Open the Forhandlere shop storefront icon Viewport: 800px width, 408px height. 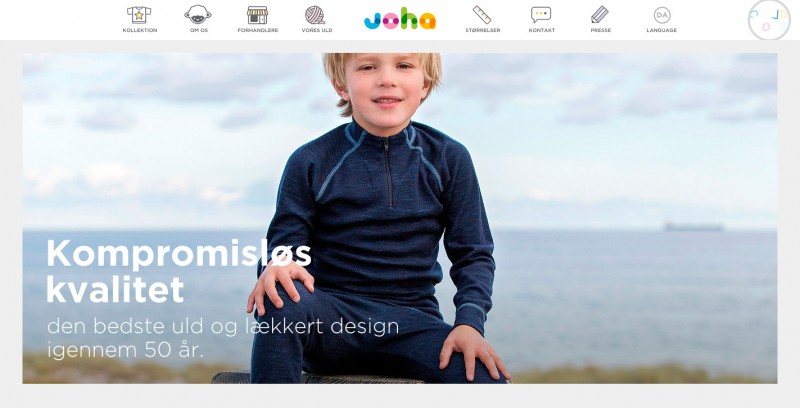click(x=258, y=15)
